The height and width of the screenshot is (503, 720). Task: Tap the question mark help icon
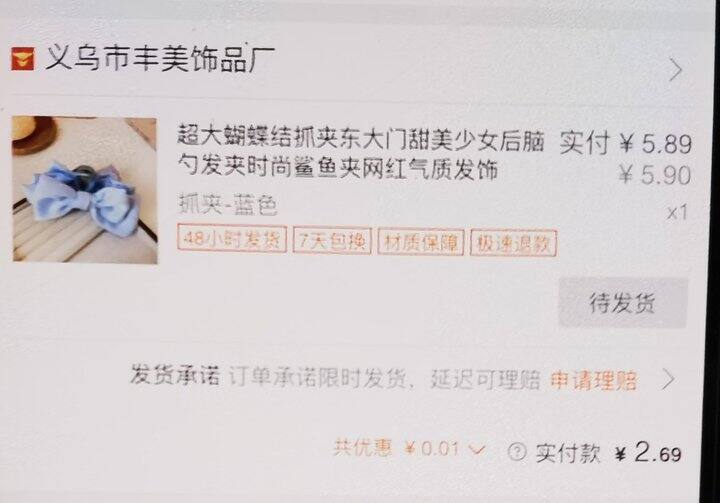coord(517,452)
